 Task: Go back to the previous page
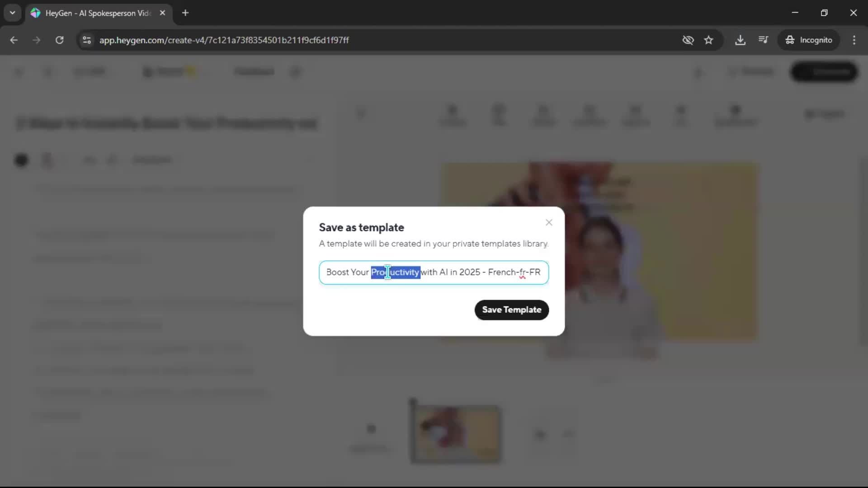point(14,40)
